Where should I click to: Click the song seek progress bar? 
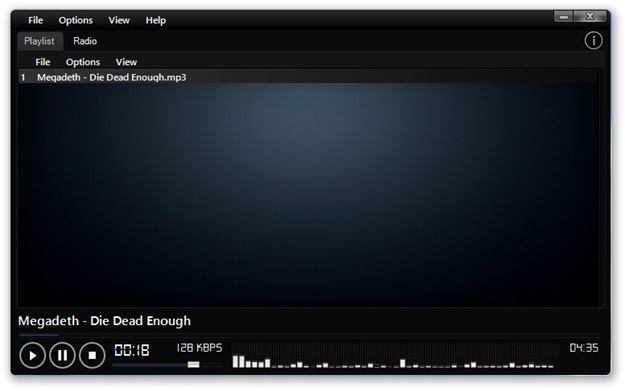pos(309,335)
